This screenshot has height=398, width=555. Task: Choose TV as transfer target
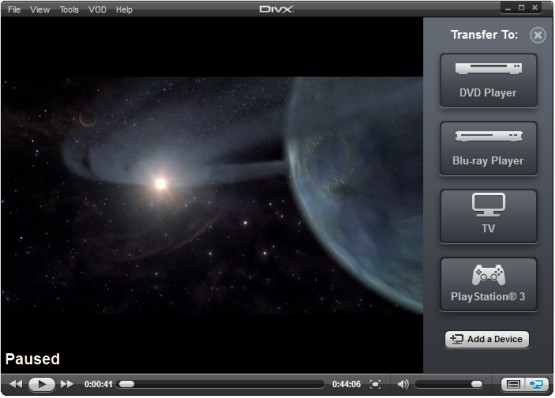click(x=488, y=216)
